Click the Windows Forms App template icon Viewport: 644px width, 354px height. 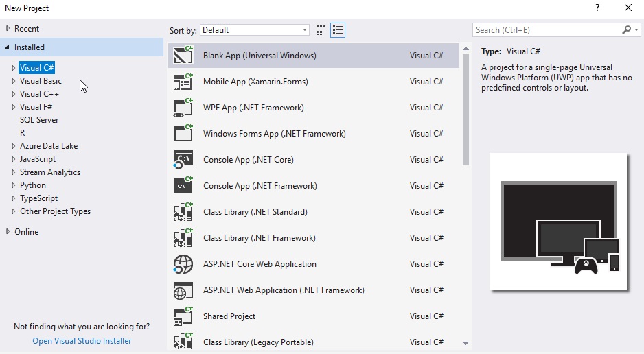pyautogui.click(x=183, y=133)
